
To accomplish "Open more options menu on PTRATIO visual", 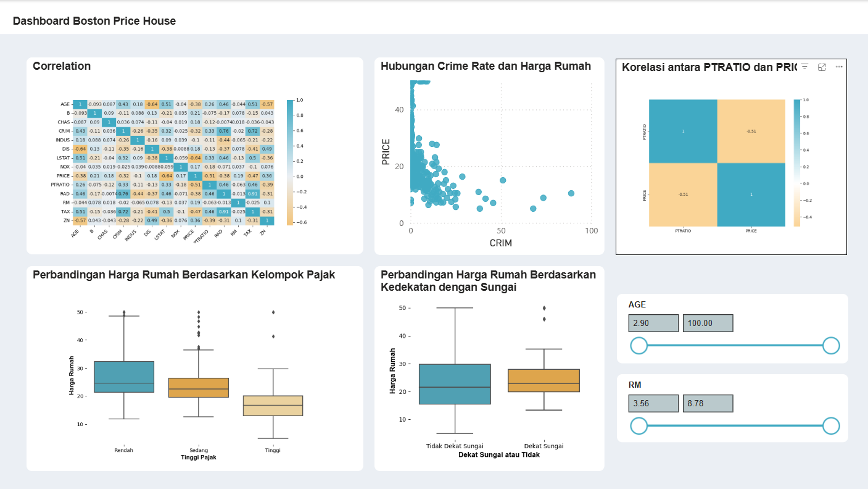I will point(838,66).
